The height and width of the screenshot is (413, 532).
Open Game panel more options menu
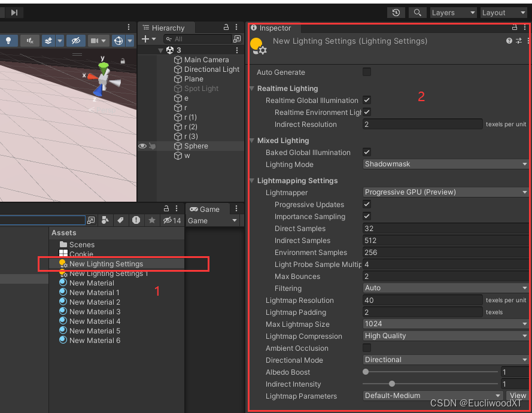tap(236, 208)
